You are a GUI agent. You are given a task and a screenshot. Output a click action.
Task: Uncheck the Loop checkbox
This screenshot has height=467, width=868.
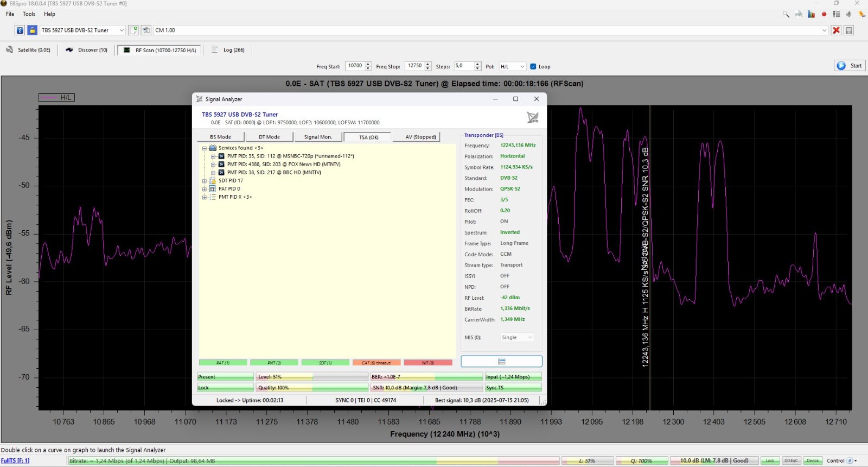tap(533, 67)
